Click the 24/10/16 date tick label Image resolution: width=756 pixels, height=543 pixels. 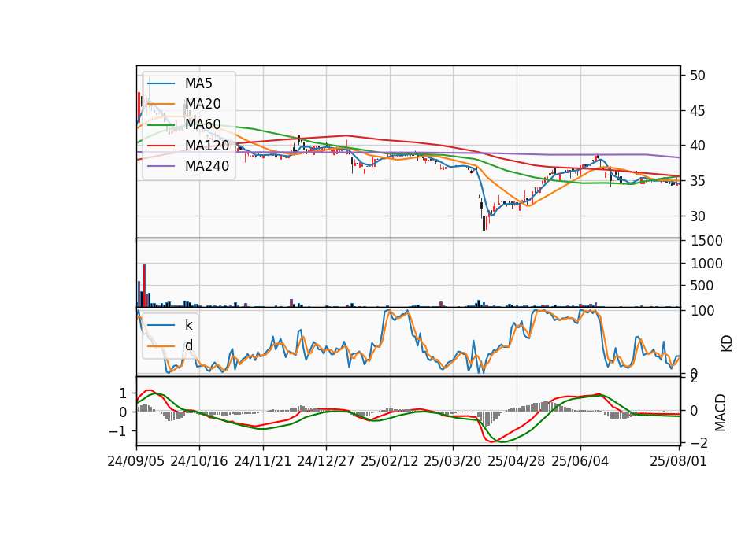pos(199,461)
